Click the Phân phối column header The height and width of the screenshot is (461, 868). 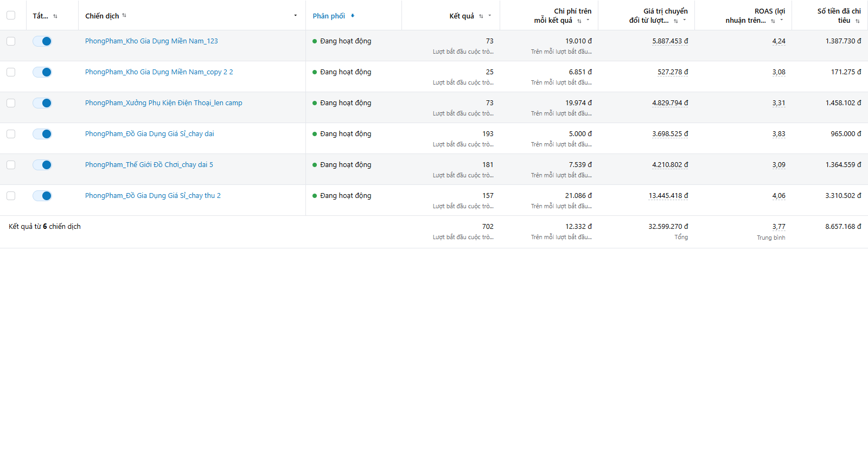pyautogui.click(x=329, y=16)
